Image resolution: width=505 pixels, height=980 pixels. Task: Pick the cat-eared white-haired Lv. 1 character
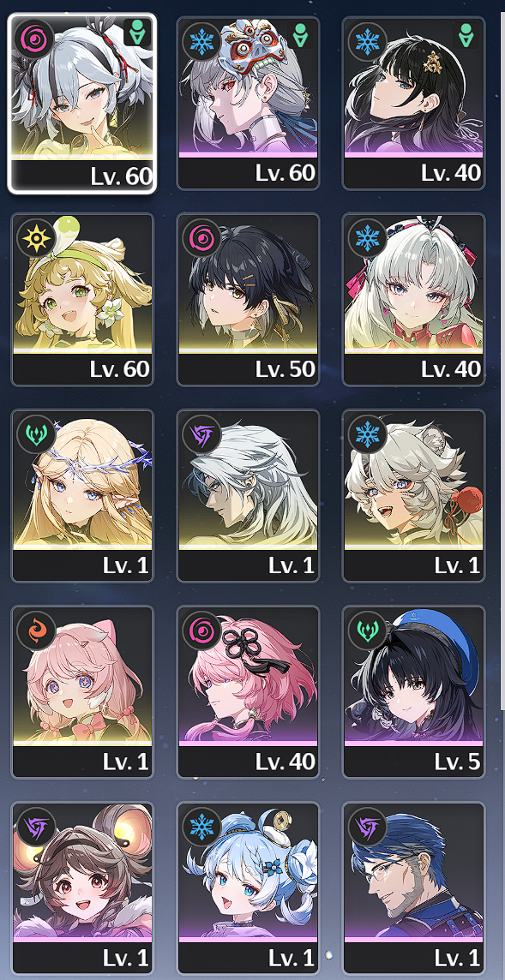pyautogui.click(x=413, y=496)
